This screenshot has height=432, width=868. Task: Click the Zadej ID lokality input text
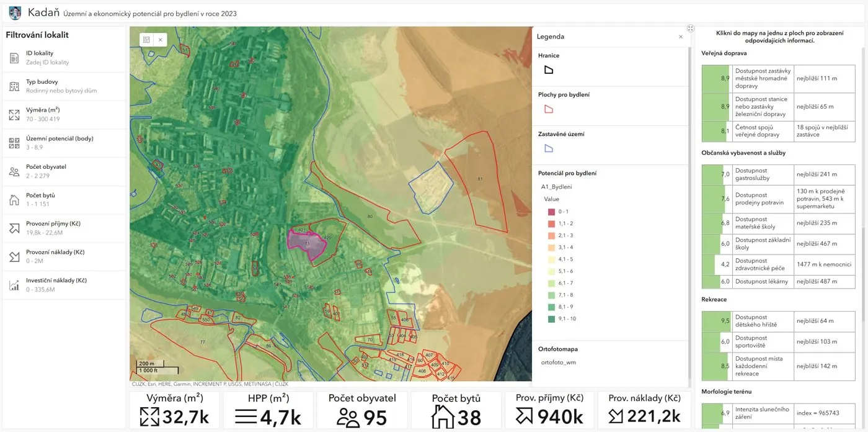(x=48, y=63)
